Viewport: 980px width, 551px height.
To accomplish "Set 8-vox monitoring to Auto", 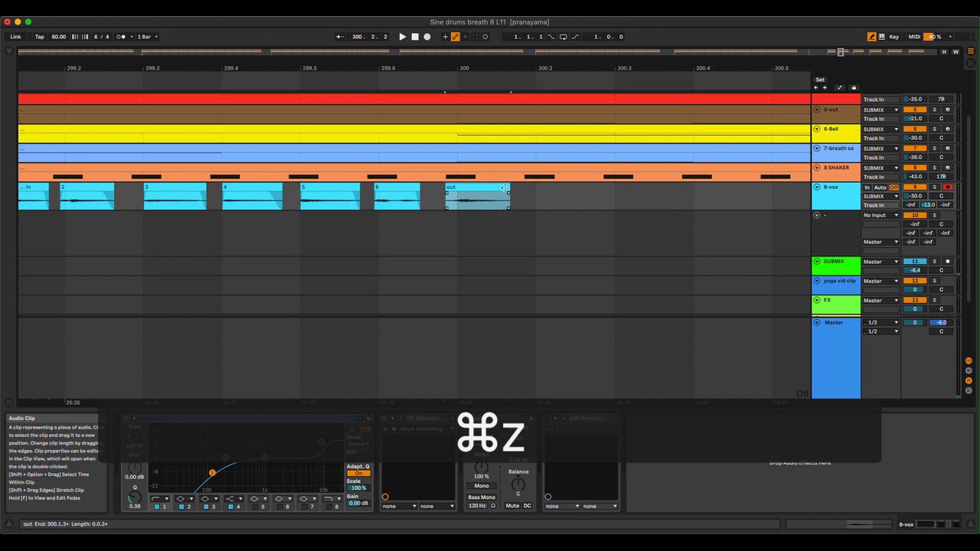I will click(880, 187).
